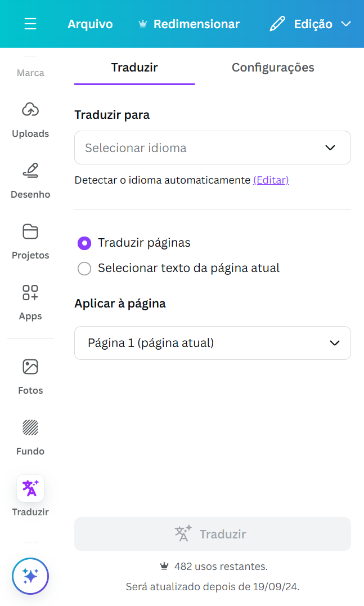The image size is (364, 606).
Task: Expand the Selecionar idioma dropdown
Action: point(212,148)
